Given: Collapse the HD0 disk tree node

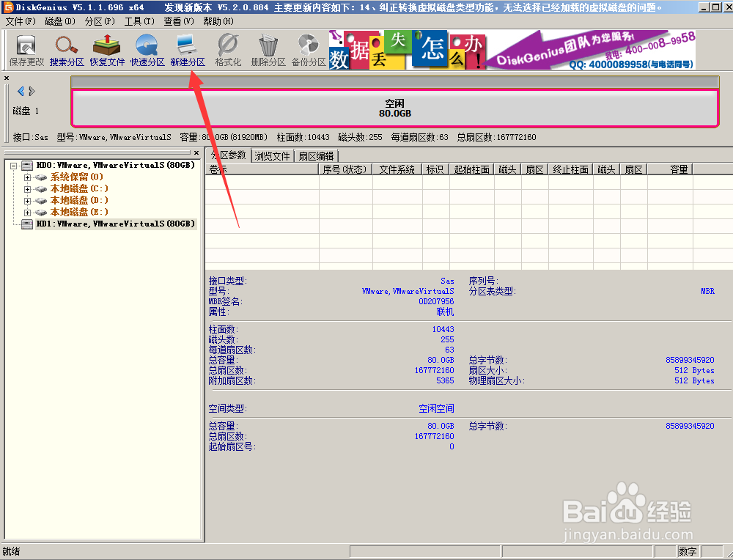Looking at the screenshot, I should [x=13, y=166].
